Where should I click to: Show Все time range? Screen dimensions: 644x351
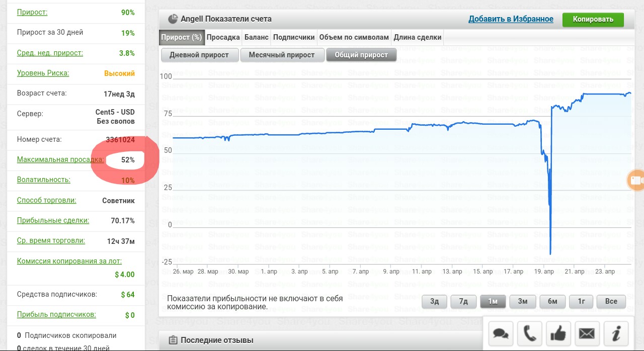point(611,301)
